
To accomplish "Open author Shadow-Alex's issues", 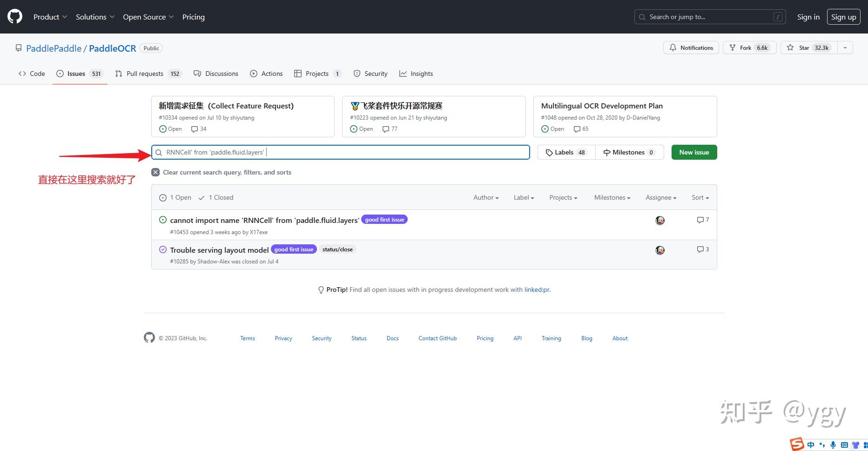I will pos(214,262).
